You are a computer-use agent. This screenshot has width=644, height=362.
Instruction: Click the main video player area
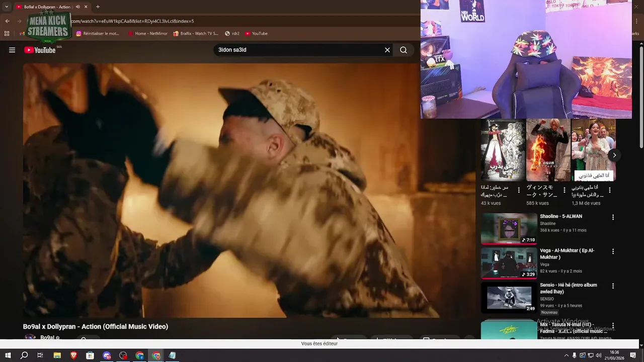249,190
